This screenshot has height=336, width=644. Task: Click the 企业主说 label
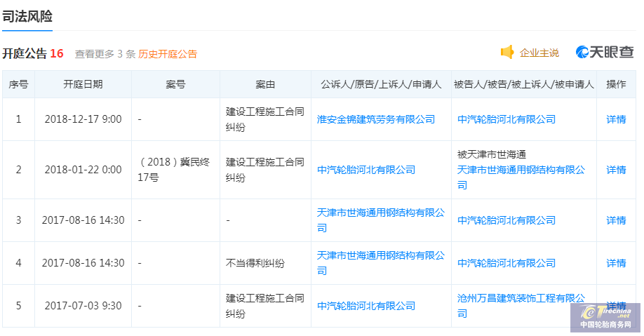tap(539, 53)
